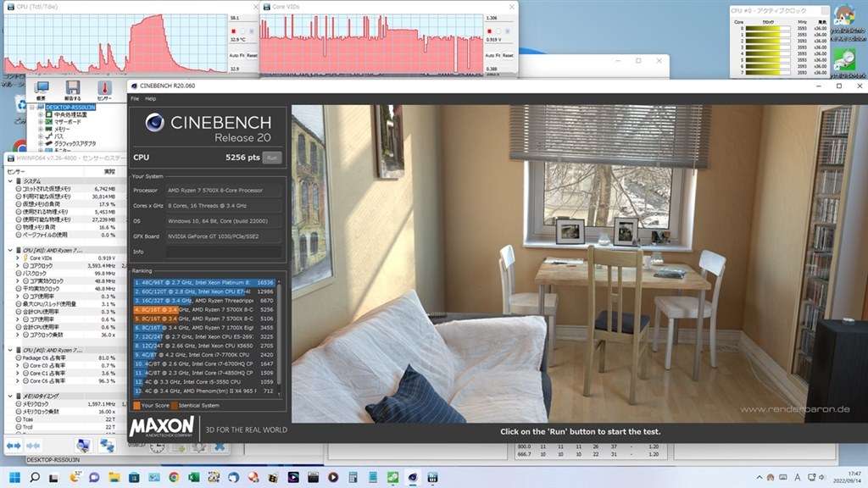Screen dimensions: 868x488
Task: Open Task View from taskbar
Action: tap(53, 477)
